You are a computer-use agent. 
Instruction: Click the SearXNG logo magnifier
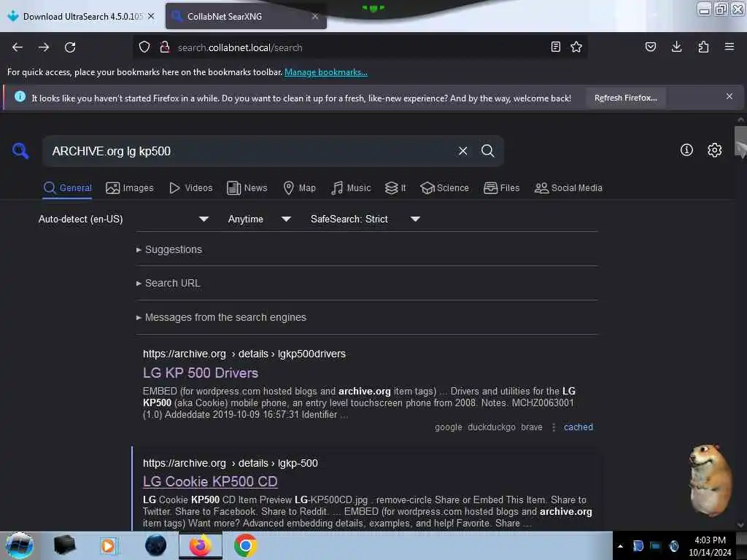point(20,151)
